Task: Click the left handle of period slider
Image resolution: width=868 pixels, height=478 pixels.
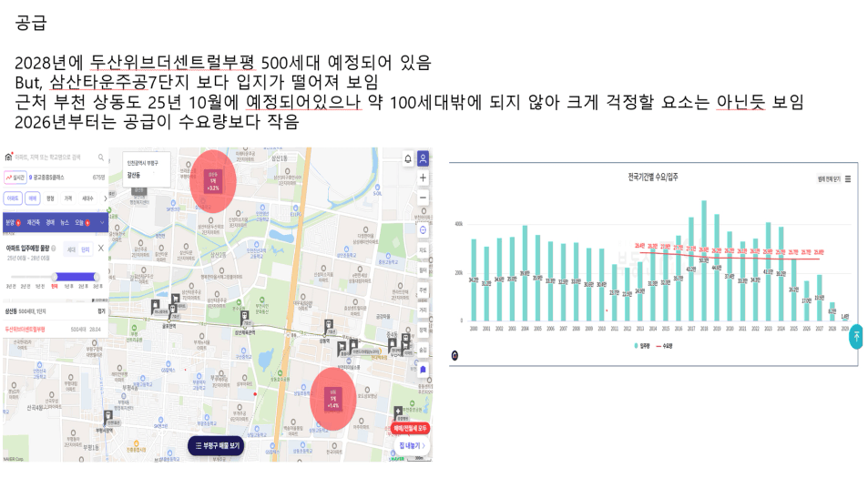Action: tap(55, 276)
